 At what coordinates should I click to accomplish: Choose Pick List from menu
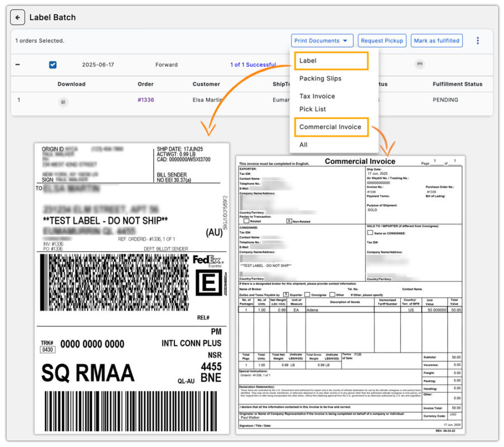[312, 109]
